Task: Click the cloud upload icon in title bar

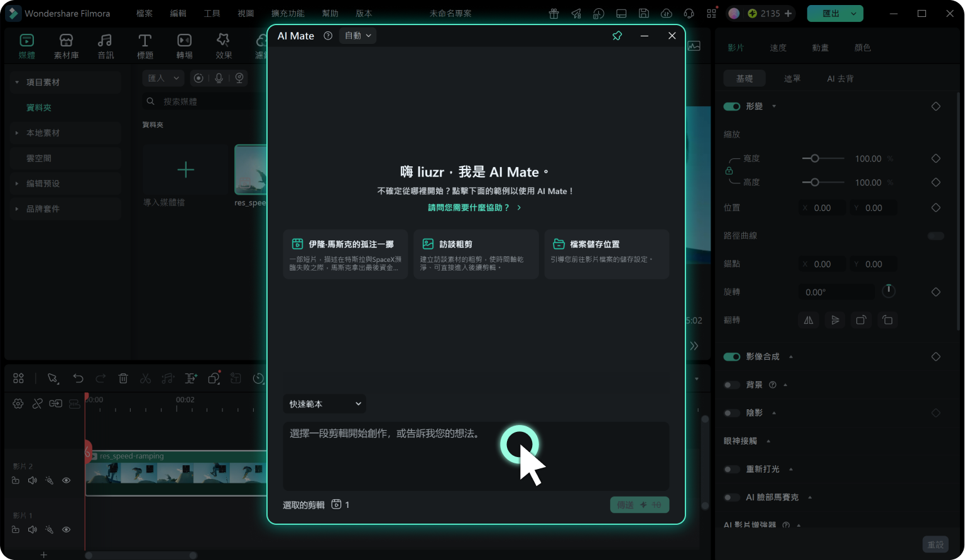Action: (667, 13)
